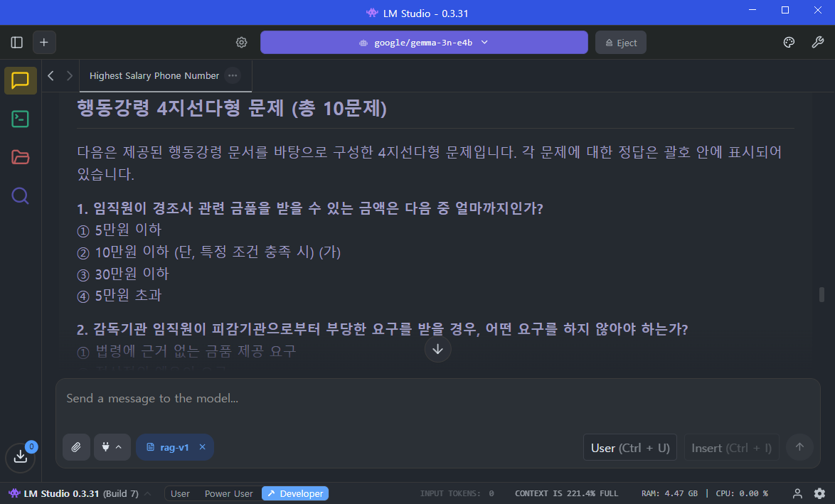Open the chat tab's three-dot options menu
Viewport: 835px width, 504px height.
point(233,75)
